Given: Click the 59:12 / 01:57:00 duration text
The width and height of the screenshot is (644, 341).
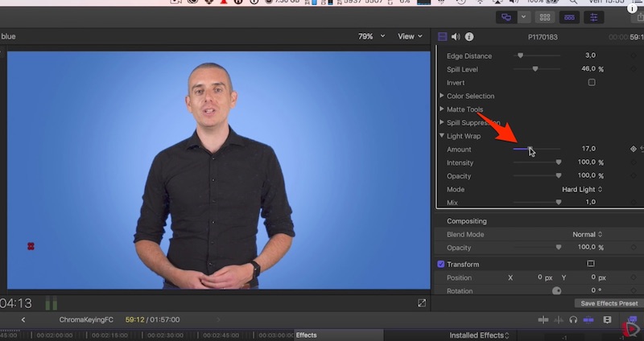Looking at the screenshot, I should click(x=152, y=319).
